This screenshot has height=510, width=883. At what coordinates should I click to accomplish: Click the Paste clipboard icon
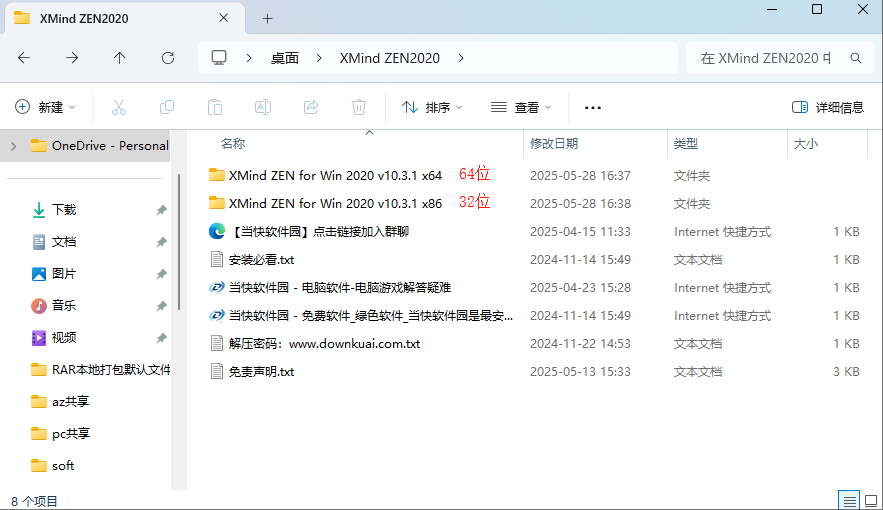[215, 107]
